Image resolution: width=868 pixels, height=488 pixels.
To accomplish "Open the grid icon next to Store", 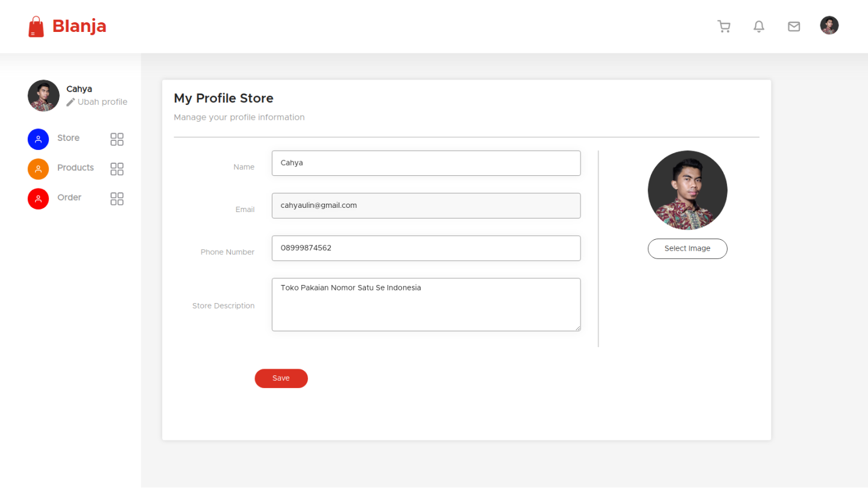I will (x=116, y=139).
